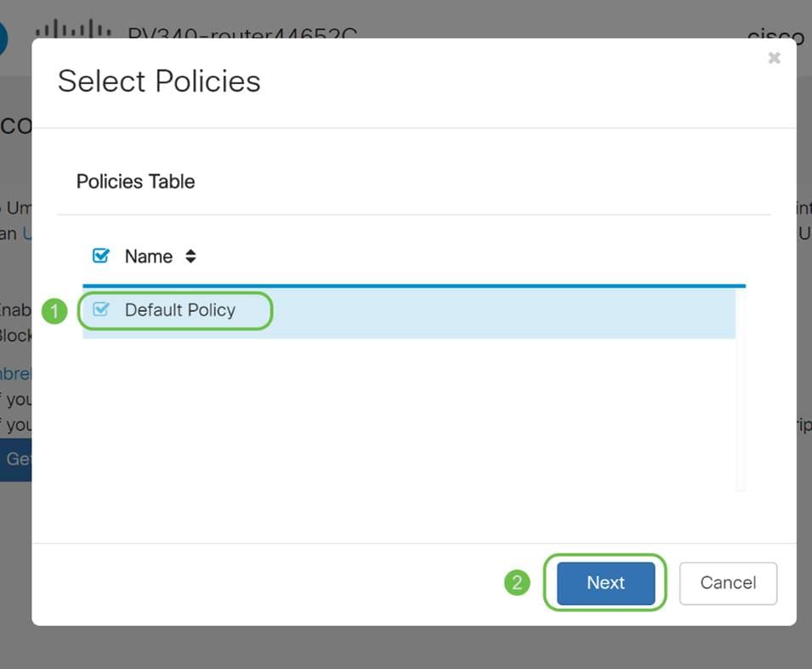This screenshot has width=812, height=669.
Task: Click the RV340 router hostname text
Action: click(242, 34)
